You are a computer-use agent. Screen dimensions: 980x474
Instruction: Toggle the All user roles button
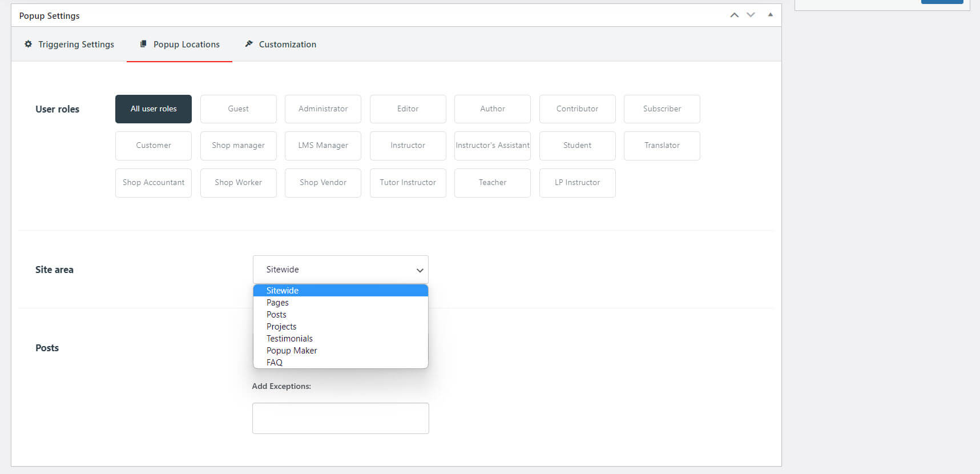tap(154, 109)
